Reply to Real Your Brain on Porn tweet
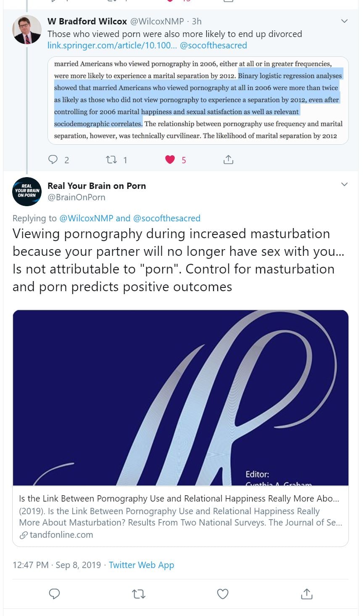 coord(55,594)
